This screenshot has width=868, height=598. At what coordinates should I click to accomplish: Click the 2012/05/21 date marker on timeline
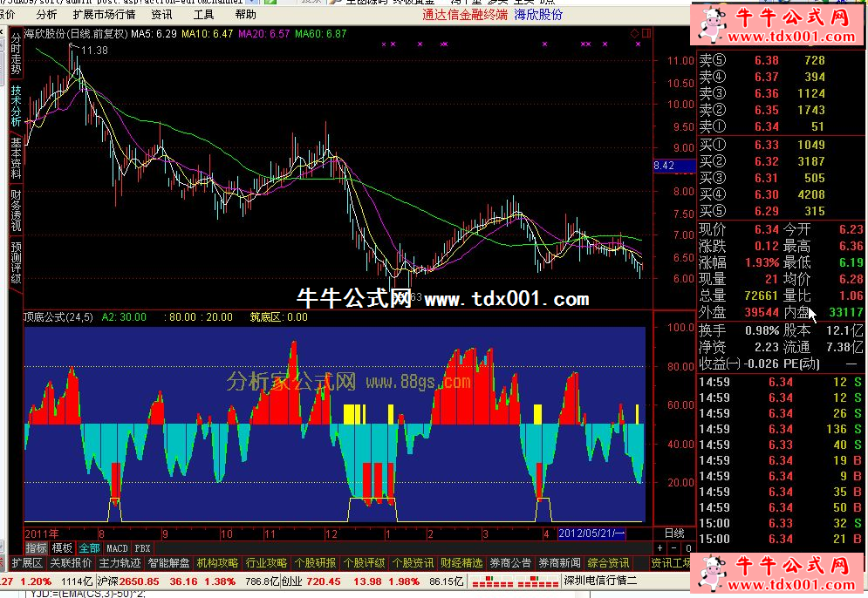[x=591, y=533]
